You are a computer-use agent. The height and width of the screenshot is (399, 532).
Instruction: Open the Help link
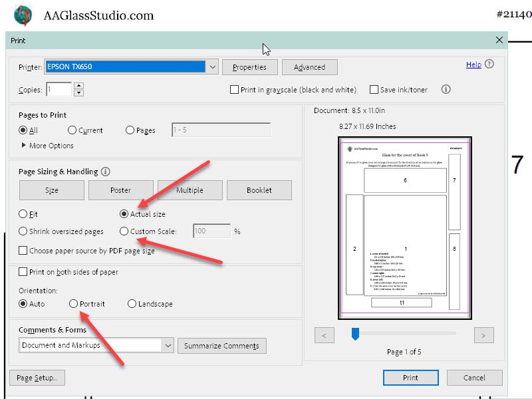(x=473, y=65)
